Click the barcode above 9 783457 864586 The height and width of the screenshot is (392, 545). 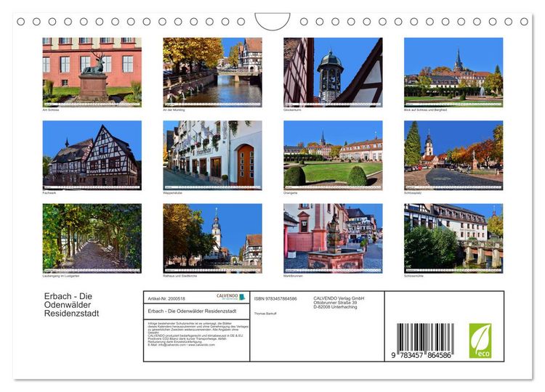pyautogui.click(x=425, y=337)
